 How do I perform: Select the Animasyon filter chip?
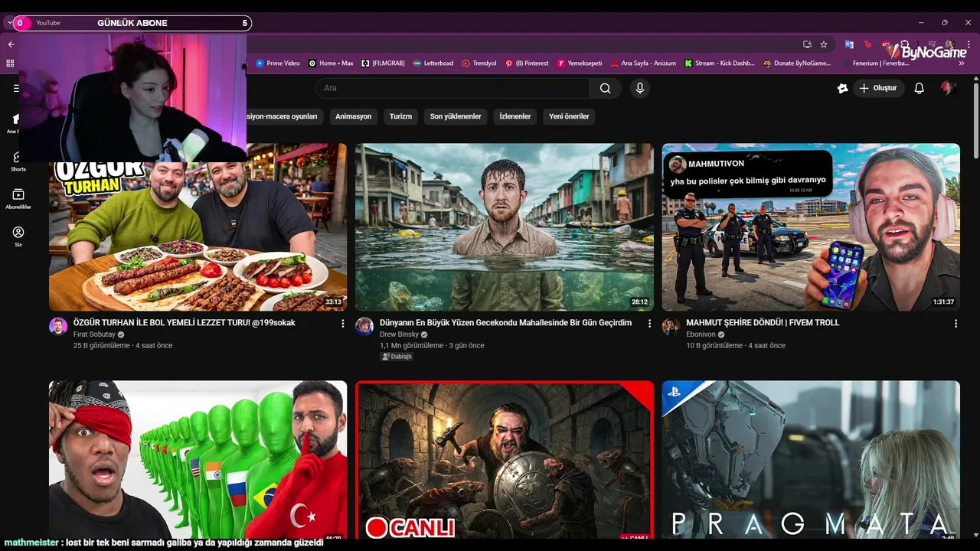pos(353,116)
